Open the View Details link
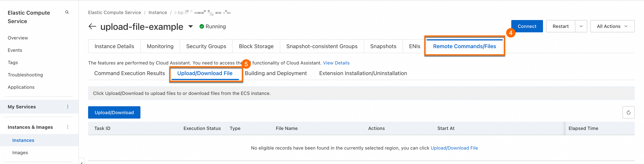644x164 pixels. (336, 63)
